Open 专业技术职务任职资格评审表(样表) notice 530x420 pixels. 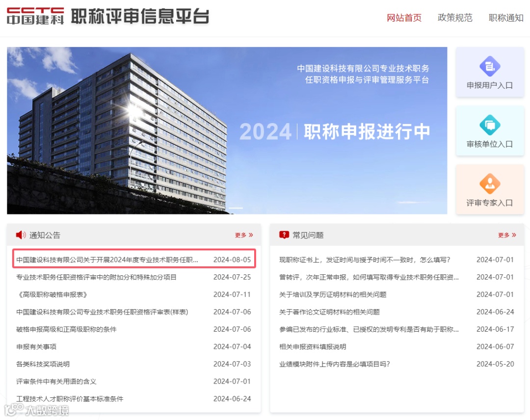102,312
